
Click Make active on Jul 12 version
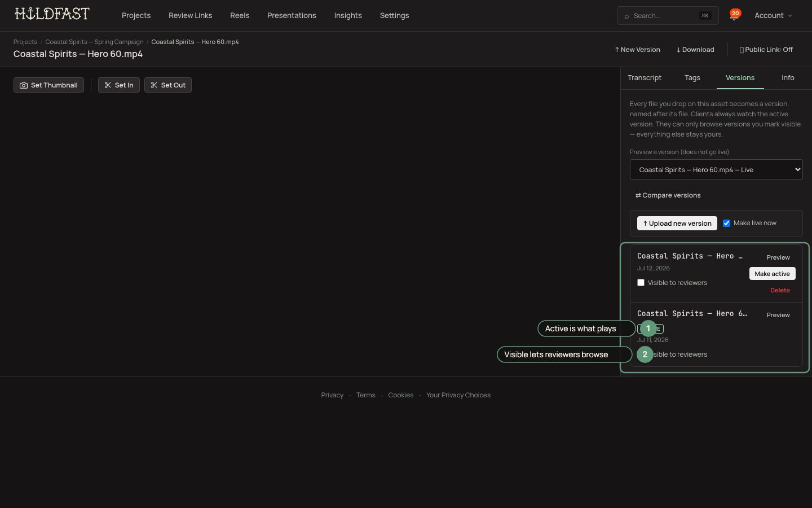coord(772,274)
